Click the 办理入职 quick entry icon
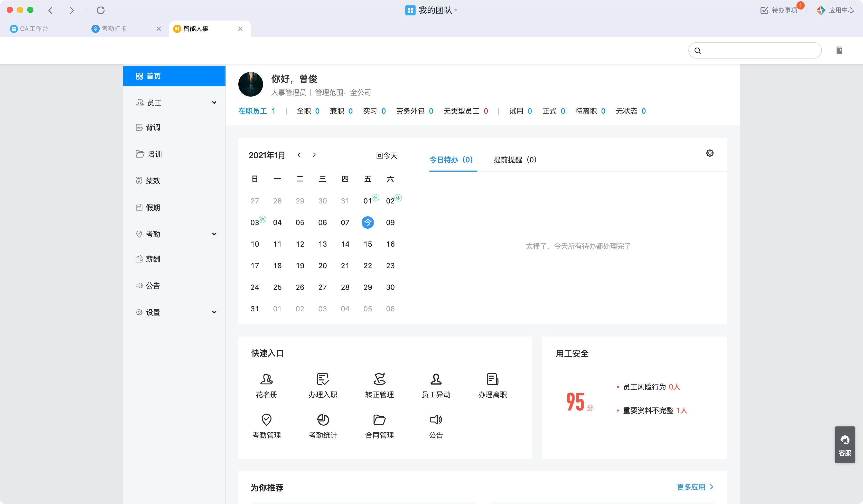Screen dimensions: 863x504 tap(323, 379)
